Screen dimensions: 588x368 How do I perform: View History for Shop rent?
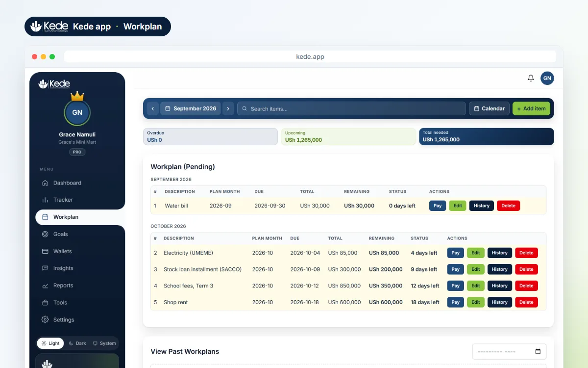click(x=499, y=302)
